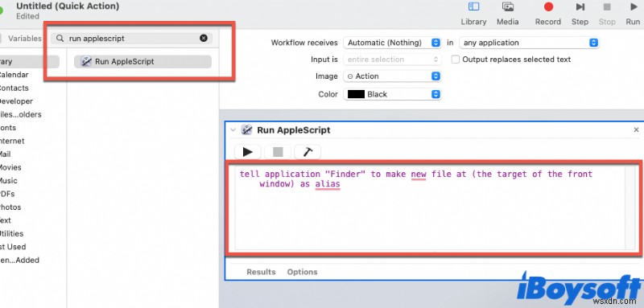Open the Image 'Action' dropdown
The width and height of the screenshot is (644, 308).
pyautogui.click(x=392, y=76)
